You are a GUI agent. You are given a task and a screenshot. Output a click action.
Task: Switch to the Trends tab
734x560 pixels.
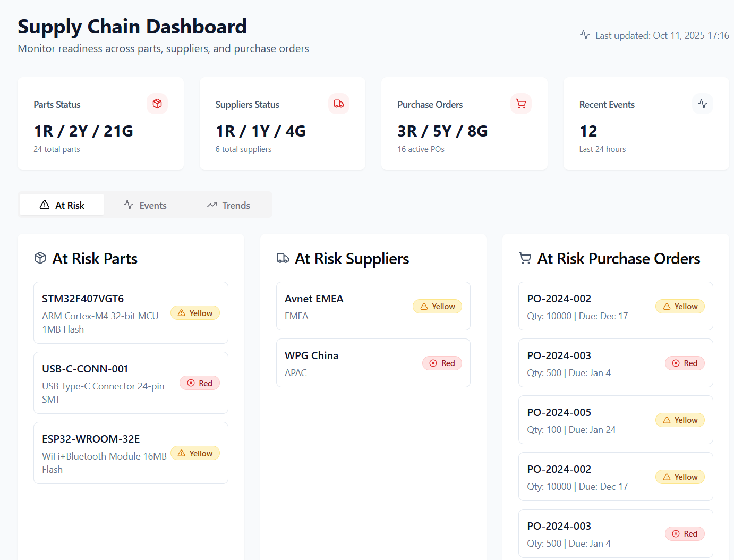pyautogui.click(x=228, y=205)
